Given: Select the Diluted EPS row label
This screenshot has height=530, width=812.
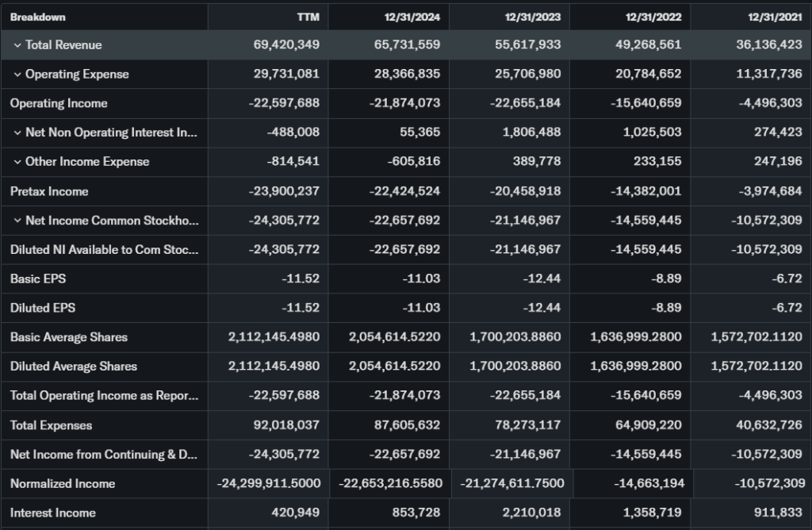Looking at the screenshot, I should point(43,308).
